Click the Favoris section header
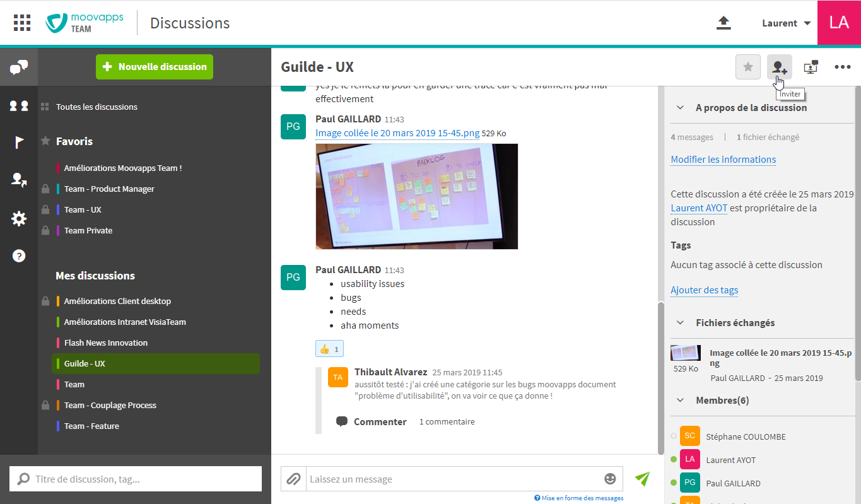 pos(74,141)
